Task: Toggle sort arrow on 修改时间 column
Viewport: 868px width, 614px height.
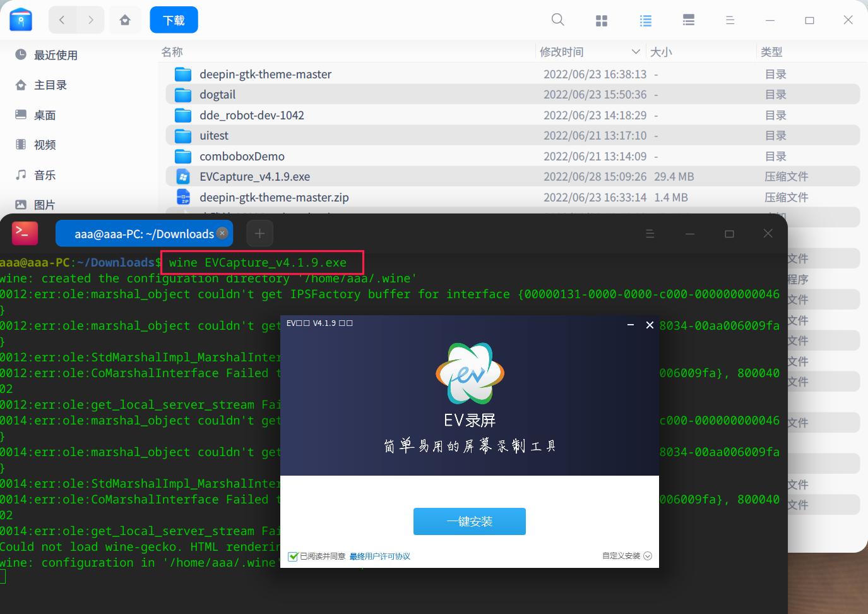Action: pos(635,52)
